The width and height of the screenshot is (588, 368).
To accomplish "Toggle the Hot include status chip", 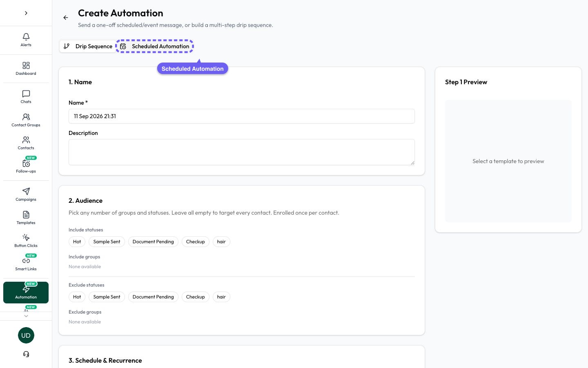I will tap(77, 242).
